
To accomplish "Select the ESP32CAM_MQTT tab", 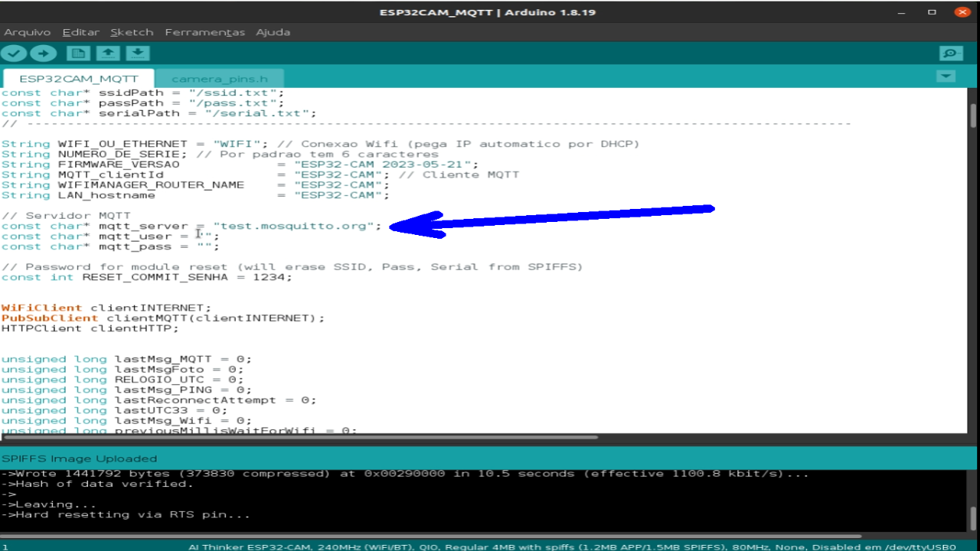I will 79,79.
